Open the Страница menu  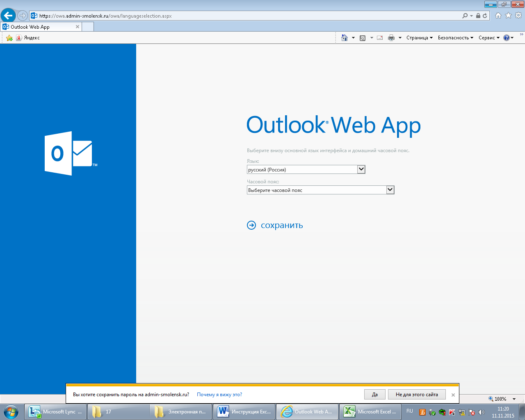pyautogui.click(x=420, y=38)
